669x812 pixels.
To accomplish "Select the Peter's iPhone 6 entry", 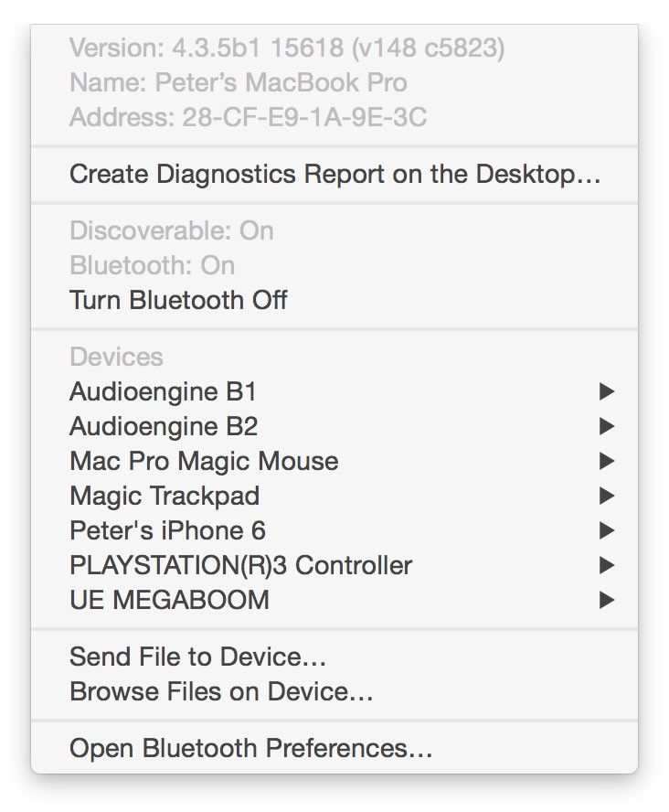I will [x=167, y=530].
